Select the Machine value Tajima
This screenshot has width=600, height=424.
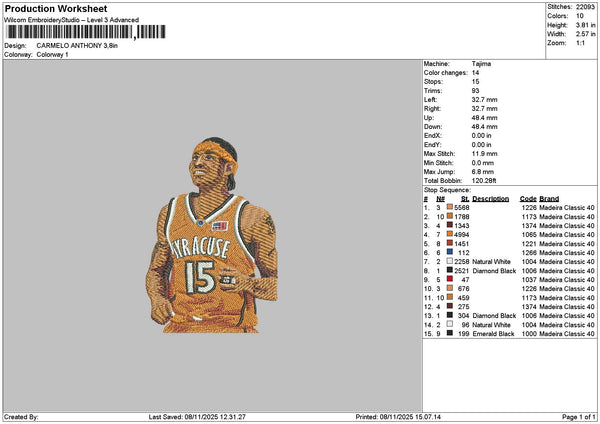(481, 64)
